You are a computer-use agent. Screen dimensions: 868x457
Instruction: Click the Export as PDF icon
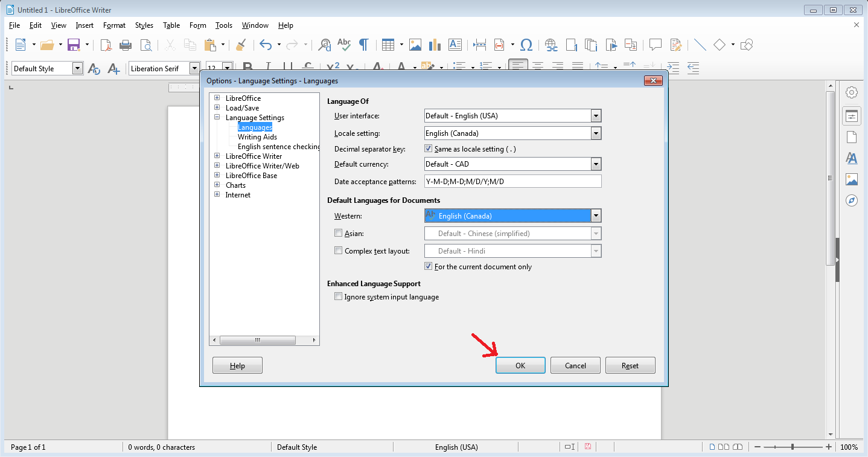click(106, 45)
